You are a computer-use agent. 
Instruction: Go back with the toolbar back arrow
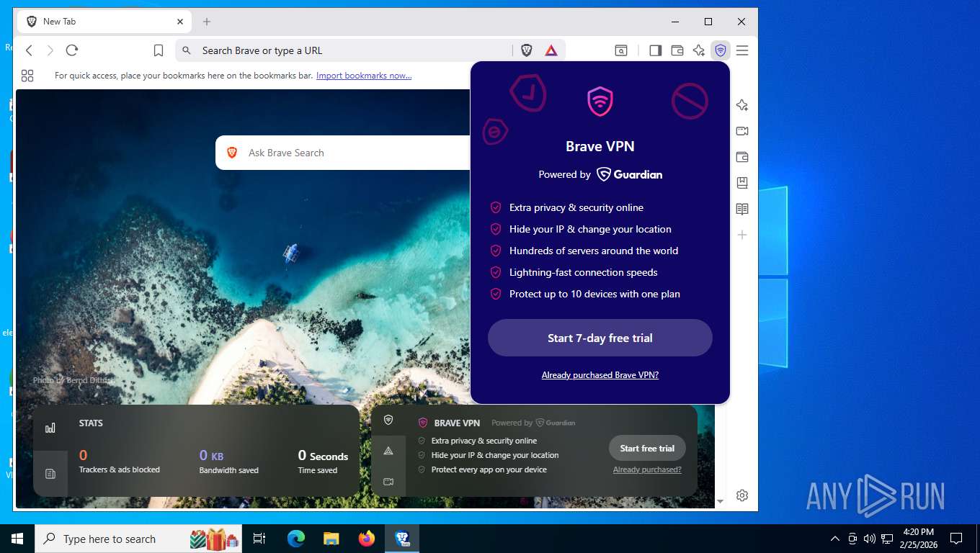(30, 50)
